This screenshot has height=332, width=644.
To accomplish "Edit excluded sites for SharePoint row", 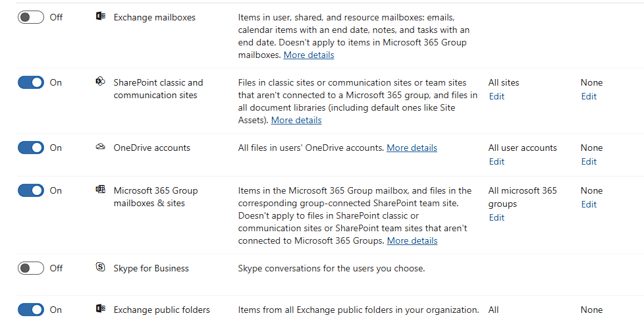I will [589, 97].
